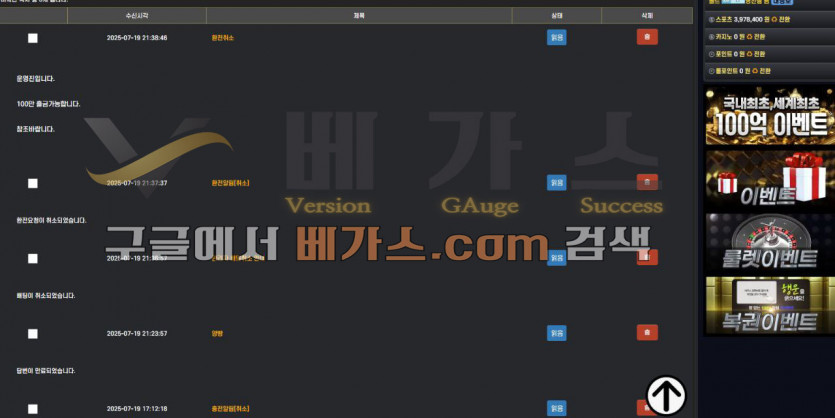Viewport: 835px width, 418px height.
Task: Delete the message received at 21:23:57
Action: coord(647,332)
